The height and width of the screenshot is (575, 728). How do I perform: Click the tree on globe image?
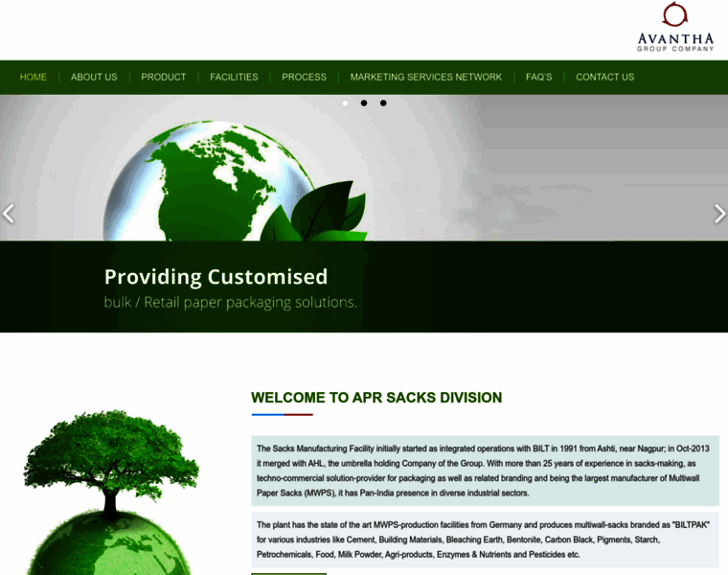[111, 493]
